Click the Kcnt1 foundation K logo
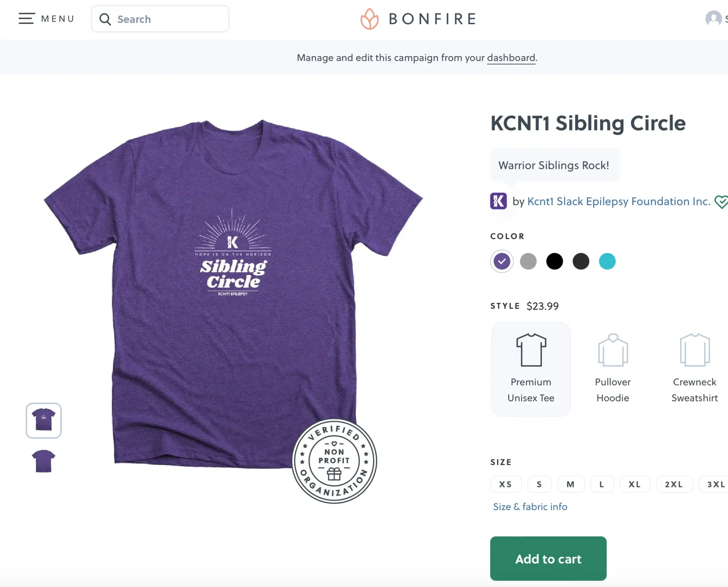Screen dimensions: 728x587 498,201
